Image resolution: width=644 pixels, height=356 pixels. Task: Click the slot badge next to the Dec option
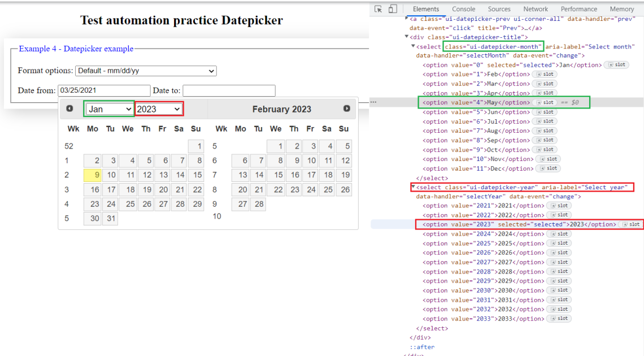point(549,168)
